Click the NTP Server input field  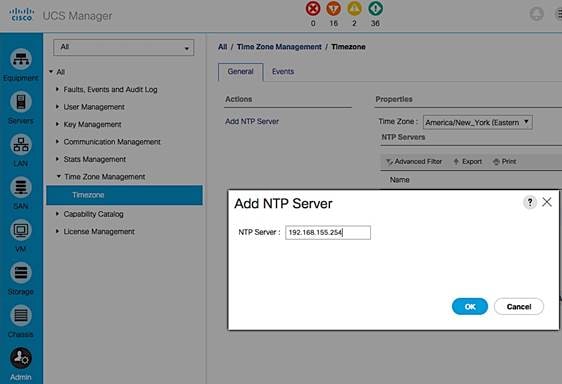(x=328, y=232)
